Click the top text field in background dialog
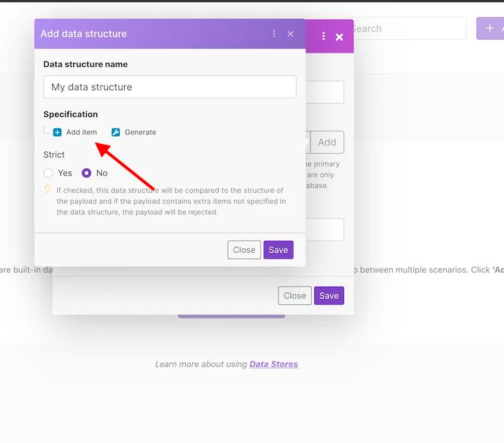504x443 pixels. 325,92
